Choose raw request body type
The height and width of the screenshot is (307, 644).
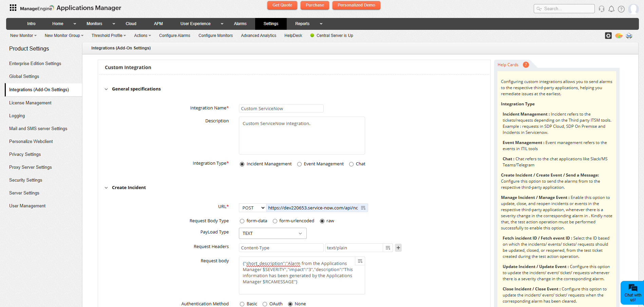[x=322, y=221]
